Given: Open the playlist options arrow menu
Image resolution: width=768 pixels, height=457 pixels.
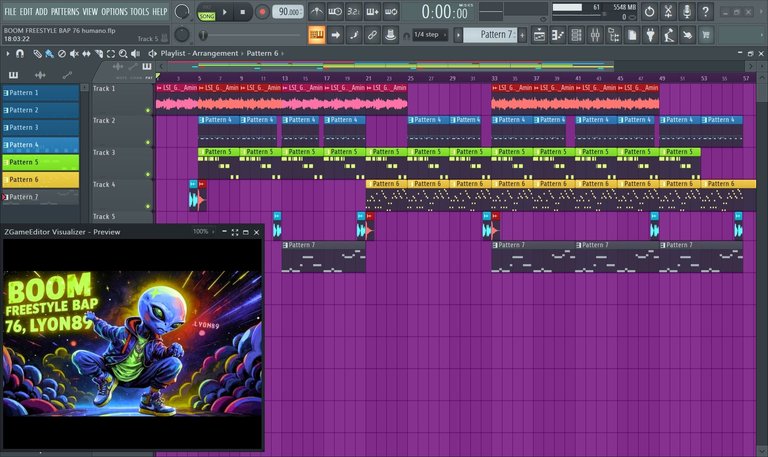Looking at the screenshot, I should coord(7,53).
